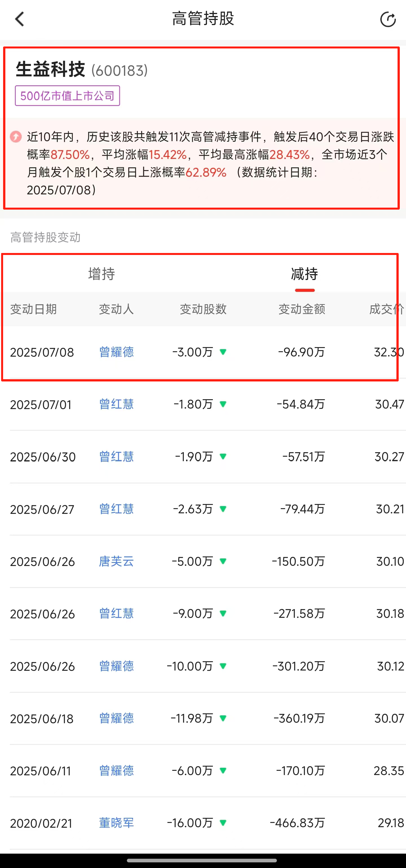Tap the stock code (600183)
406x868 pixels.
[120, 70]
